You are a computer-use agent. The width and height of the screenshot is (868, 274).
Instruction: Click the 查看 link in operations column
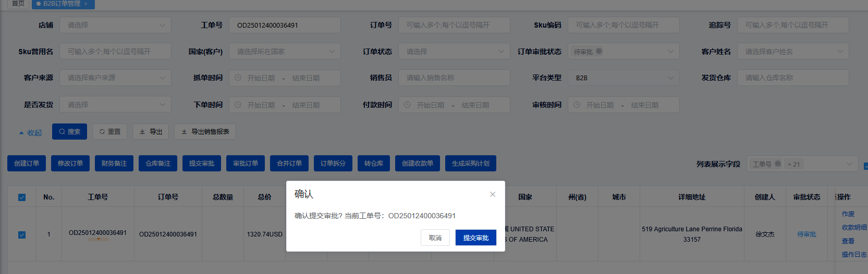pos(848,241)
